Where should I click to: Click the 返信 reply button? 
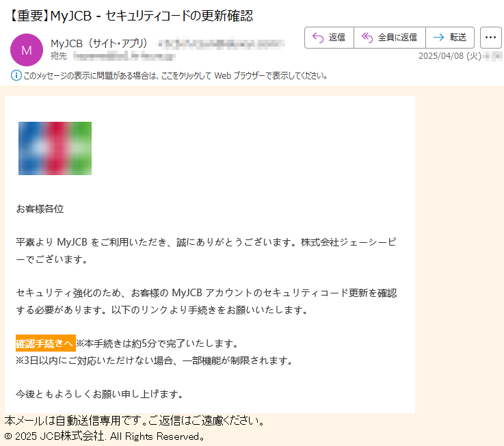(329, 38)
